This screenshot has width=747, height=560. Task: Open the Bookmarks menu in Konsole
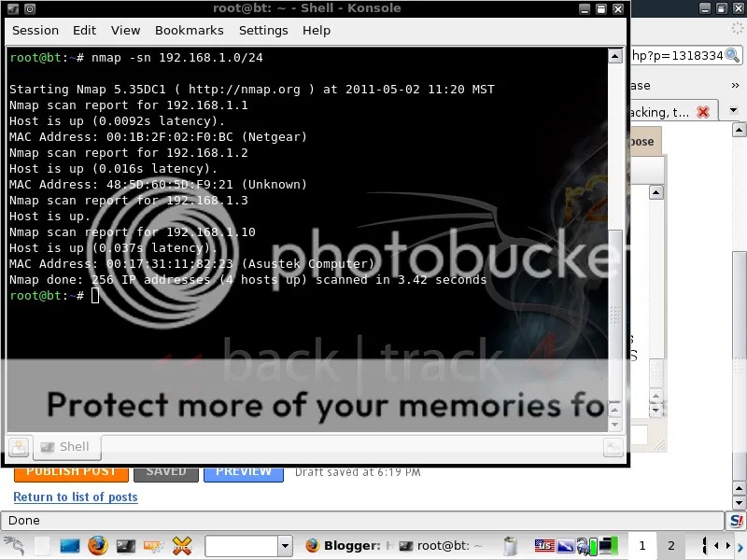(x=190, y=31)
